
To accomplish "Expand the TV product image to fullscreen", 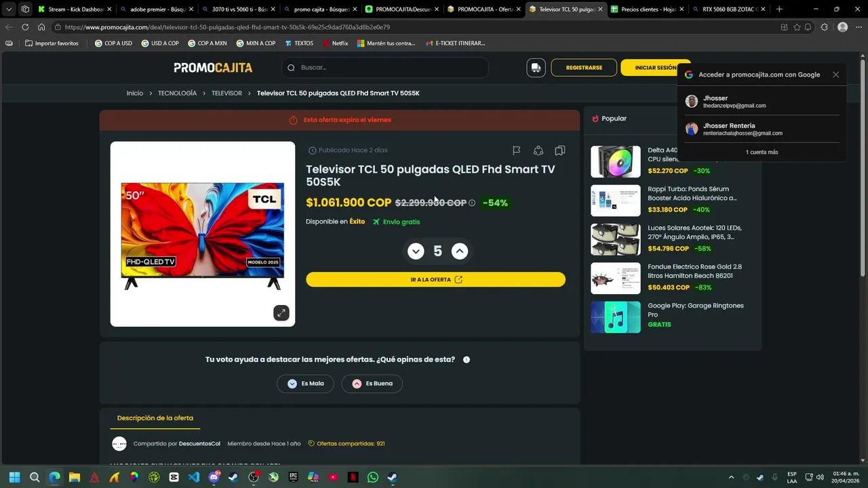I will coord(281,312).
